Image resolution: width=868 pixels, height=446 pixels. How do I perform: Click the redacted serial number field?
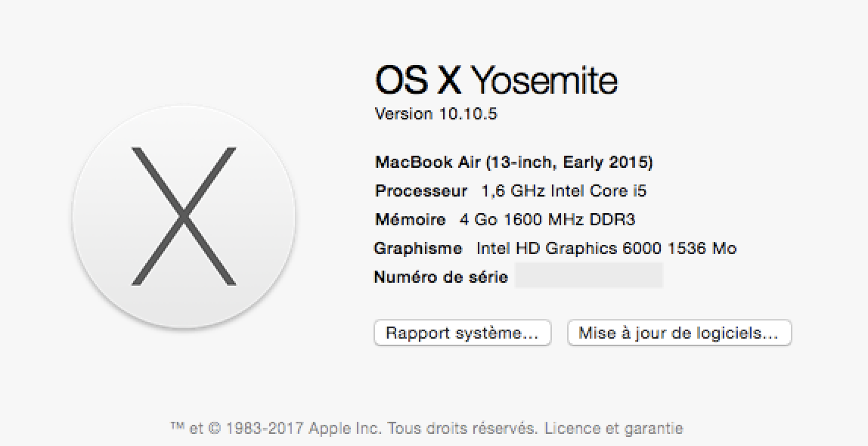tap(588, 276)
